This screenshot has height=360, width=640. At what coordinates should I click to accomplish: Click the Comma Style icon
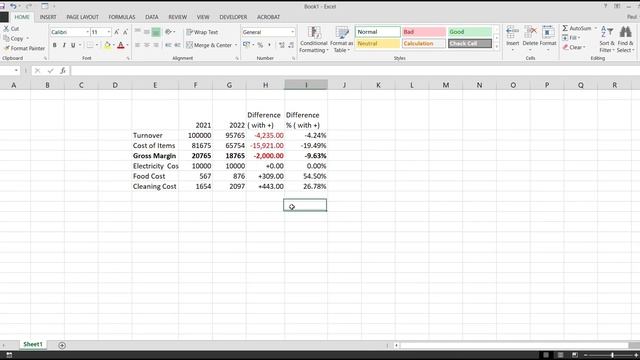[269, 45]
